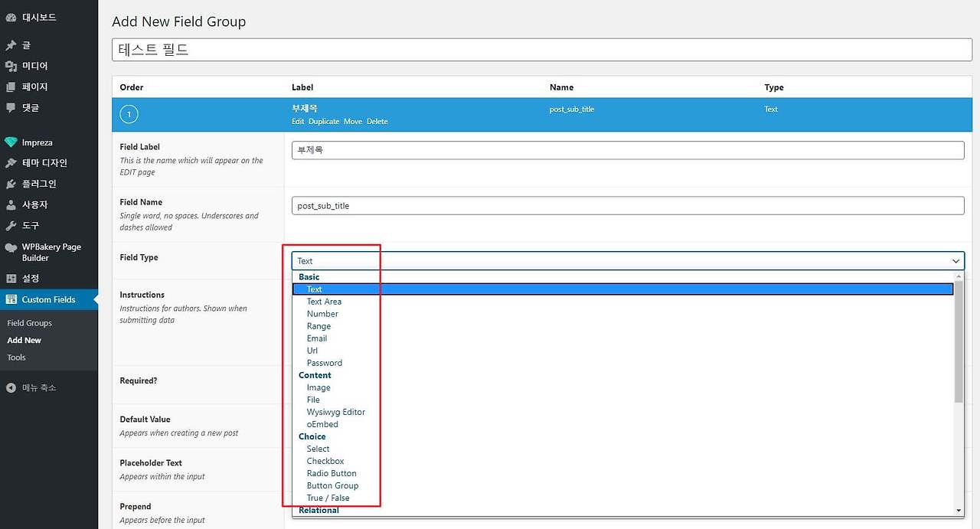This screenshot has width=980, height=529.
Task: Select Checkbox field type
Action: pyautogui.click(x=623, y=461)
